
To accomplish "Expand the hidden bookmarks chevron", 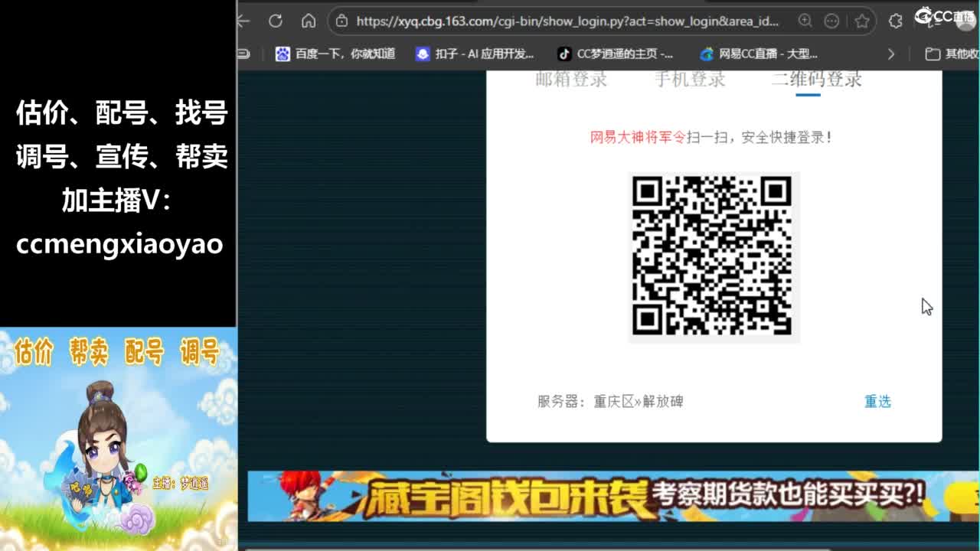I will click(890, 54).
